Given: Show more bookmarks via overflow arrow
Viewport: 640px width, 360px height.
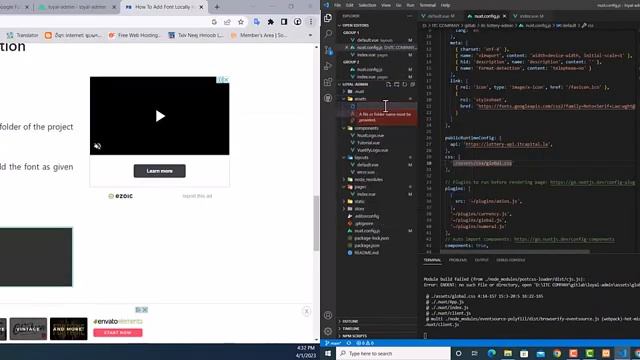Looking at the screenshot, I should point(310,35).
